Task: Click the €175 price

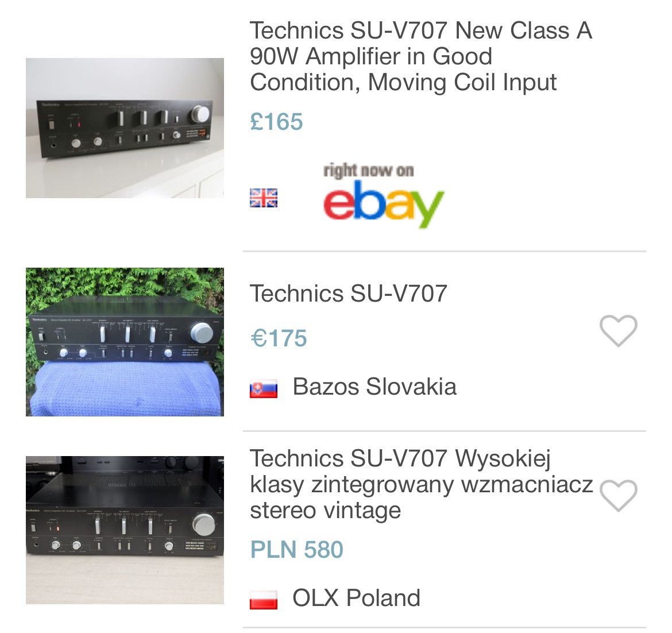Action: pyautogui.click(x=279, y=338)
